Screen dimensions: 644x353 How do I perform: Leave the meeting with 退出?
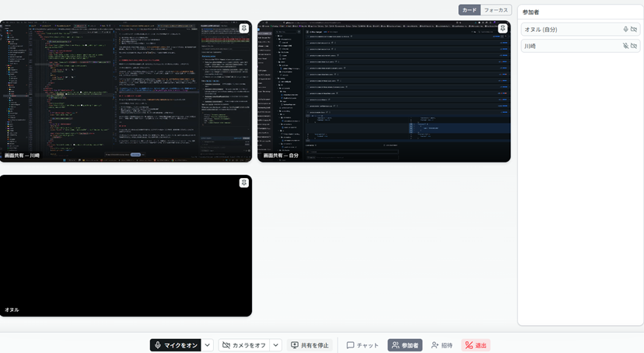point(476,345)
